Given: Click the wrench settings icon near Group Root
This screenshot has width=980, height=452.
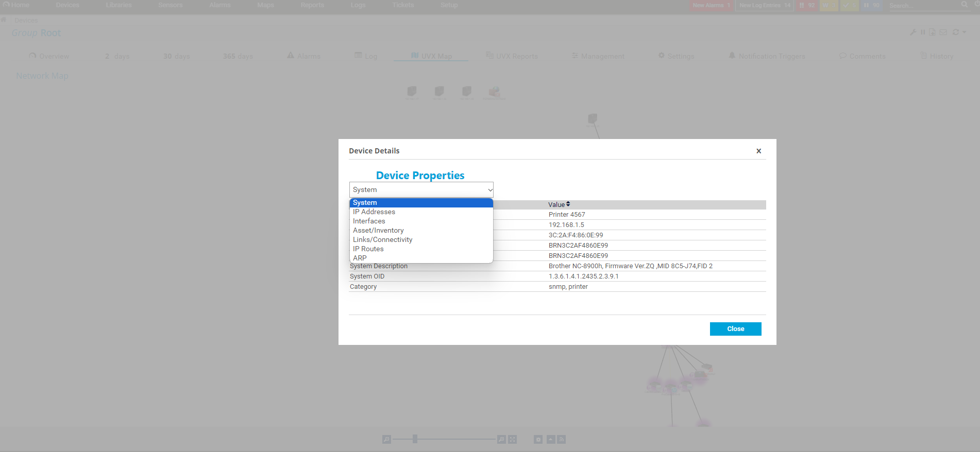Looking at the screenshot, I should [913, 32].
